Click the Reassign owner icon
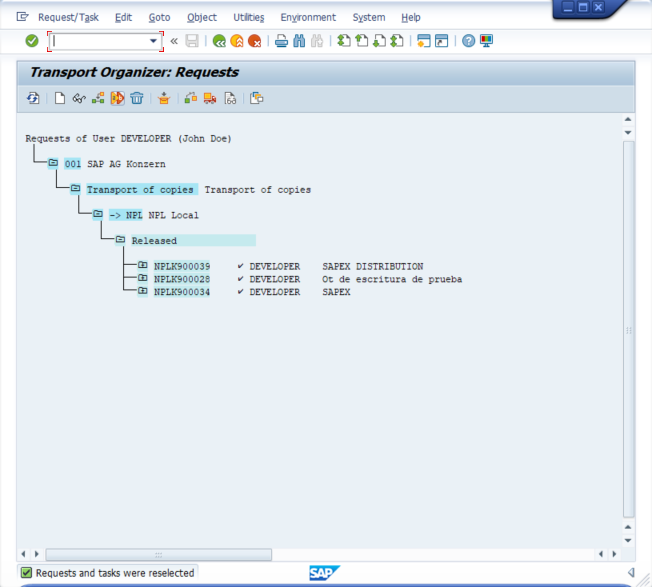Screen dimensions: 652x587 pos(190,99)
